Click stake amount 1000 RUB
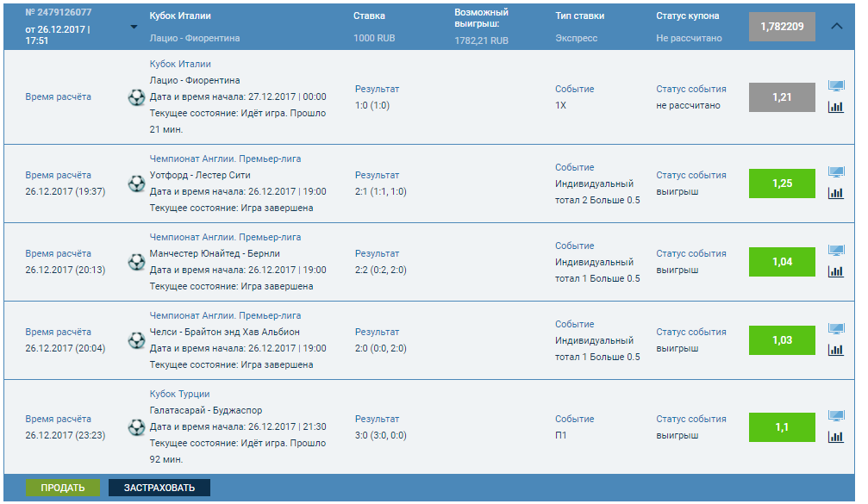 coord(374,38)
